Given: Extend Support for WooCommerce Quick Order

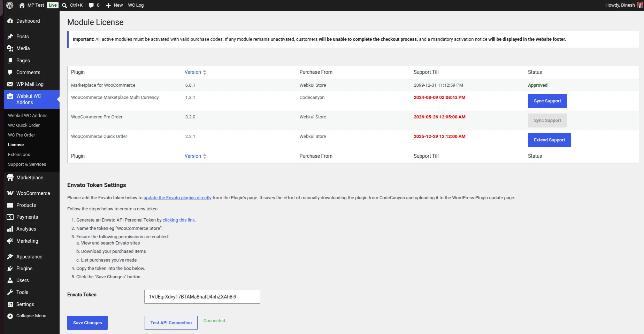Looking at the screenshot, I should [x=550, y=140].
